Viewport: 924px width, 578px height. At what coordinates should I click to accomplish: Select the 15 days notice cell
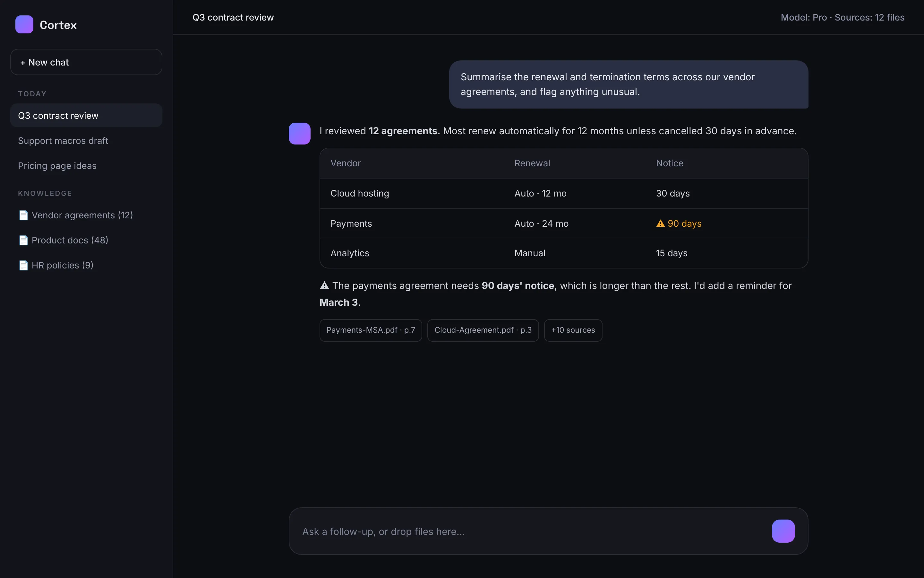tap(672, 253)
